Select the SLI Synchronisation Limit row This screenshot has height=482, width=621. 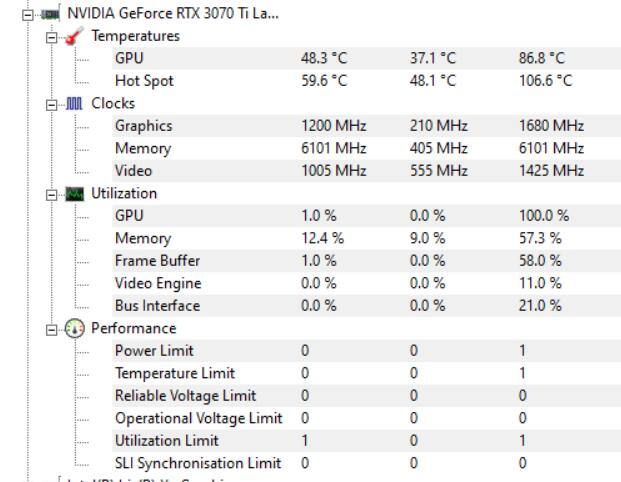tap(198, 463)
